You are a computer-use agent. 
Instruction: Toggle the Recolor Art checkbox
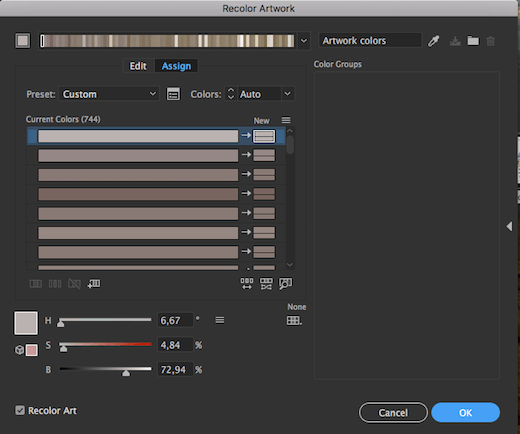point(20,410)
